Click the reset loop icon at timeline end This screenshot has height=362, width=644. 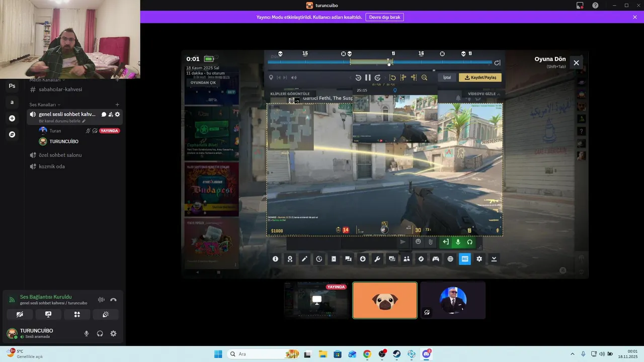pos(497,63)
